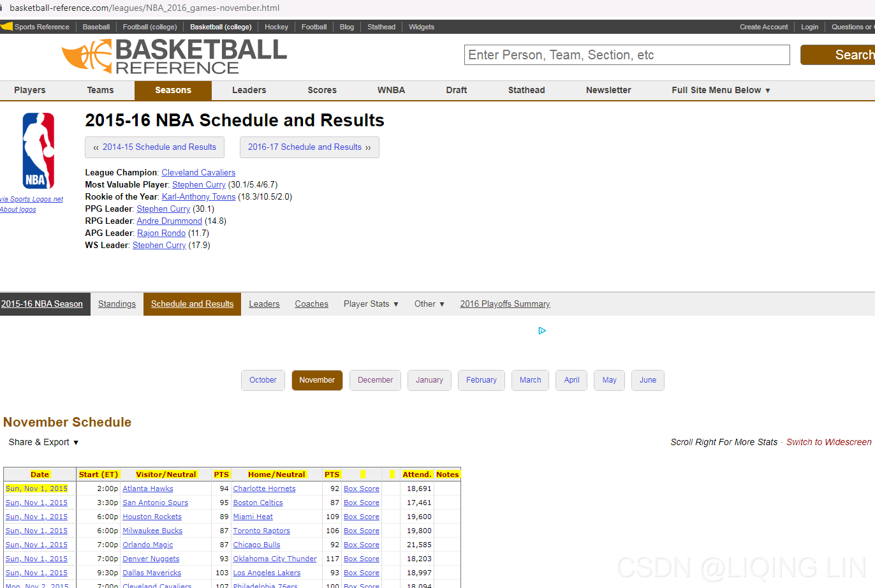Viewport: 875px width, 588px height.
Task: Open the Scores navigation tab
Action: (x=322, y=90)
